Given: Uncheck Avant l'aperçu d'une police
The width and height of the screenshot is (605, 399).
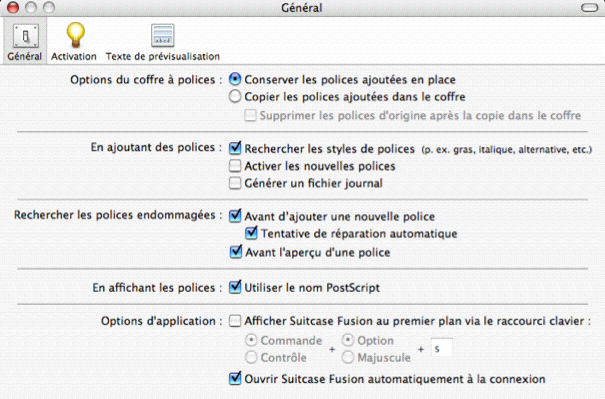Looking at the screenshot, I should (x=236, y=252).
